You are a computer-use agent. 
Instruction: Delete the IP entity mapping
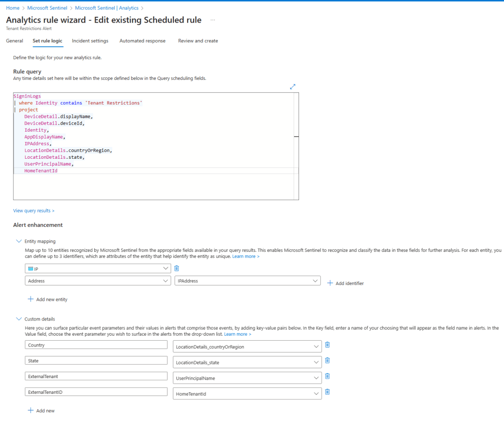pos(177,268)
